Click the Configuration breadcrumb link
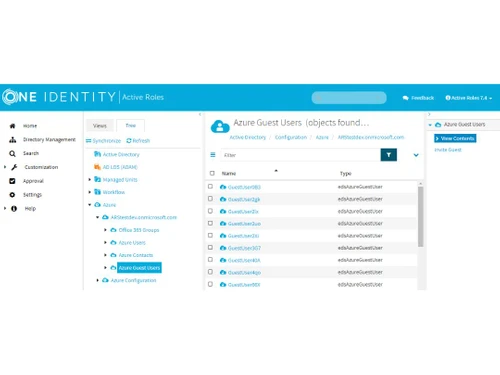500x375 pixels. 291,137
